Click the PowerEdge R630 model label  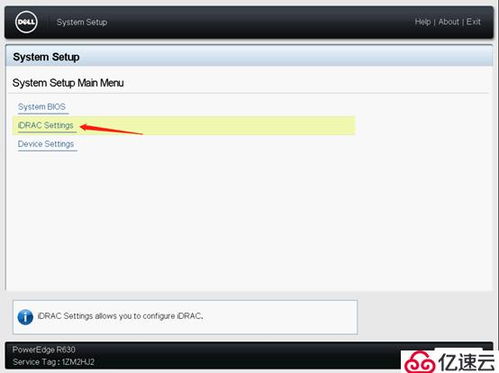coord(44,350)
